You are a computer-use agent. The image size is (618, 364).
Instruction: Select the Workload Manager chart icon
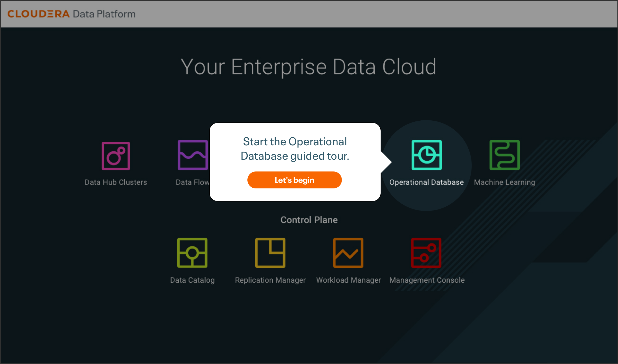[x=348, y=253]
